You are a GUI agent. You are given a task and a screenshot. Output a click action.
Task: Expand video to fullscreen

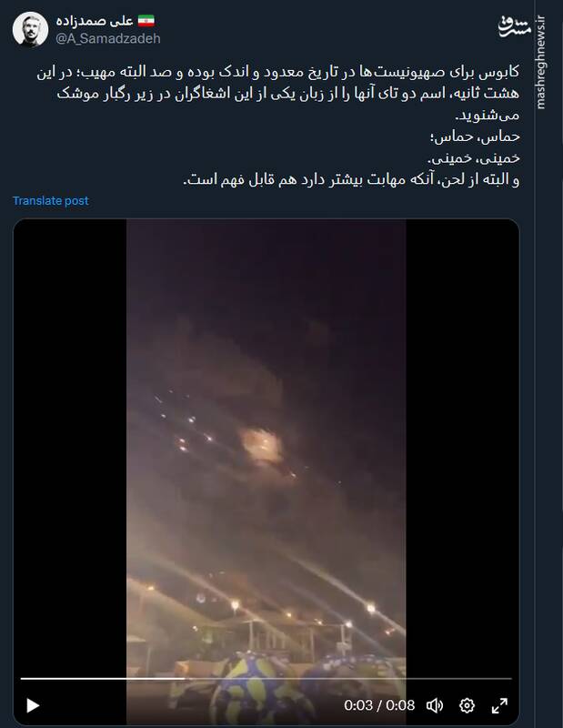(x=499, y=706)
